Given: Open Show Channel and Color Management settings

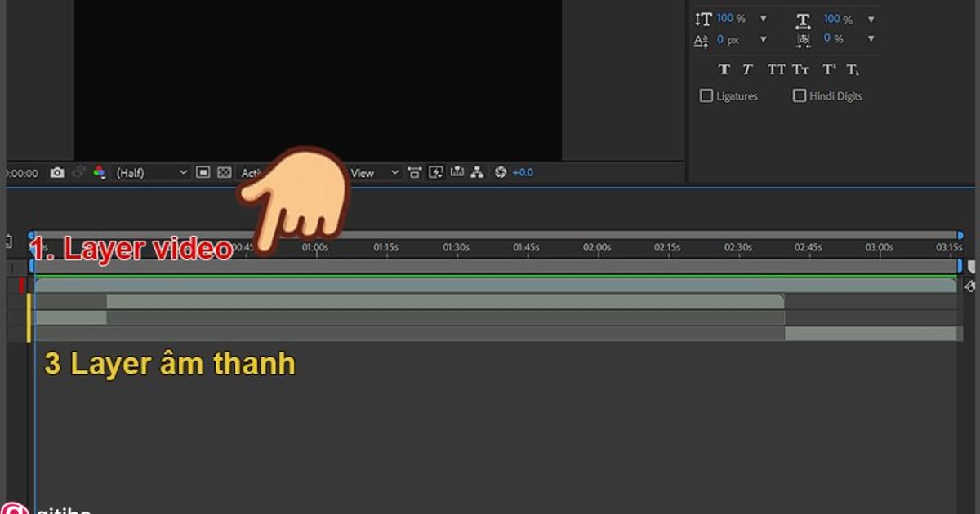Looking at the screenshot, I should (x=99, y=174).
